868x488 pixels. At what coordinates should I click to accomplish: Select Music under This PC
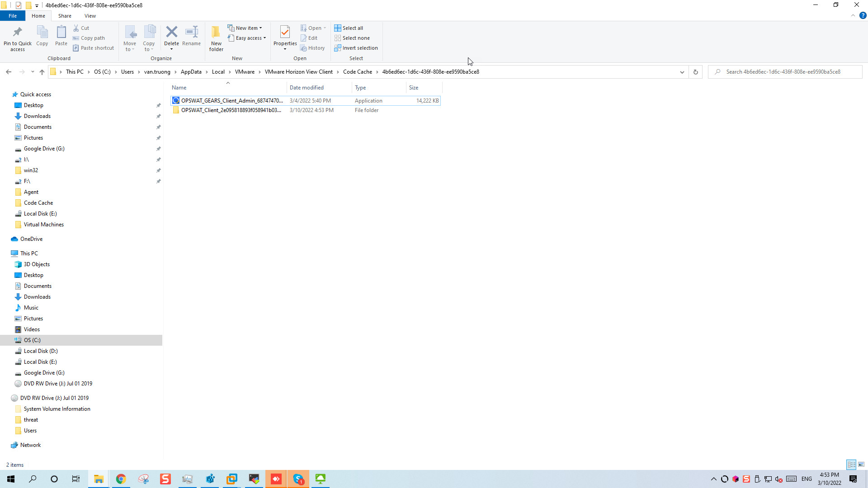(31, 308)
